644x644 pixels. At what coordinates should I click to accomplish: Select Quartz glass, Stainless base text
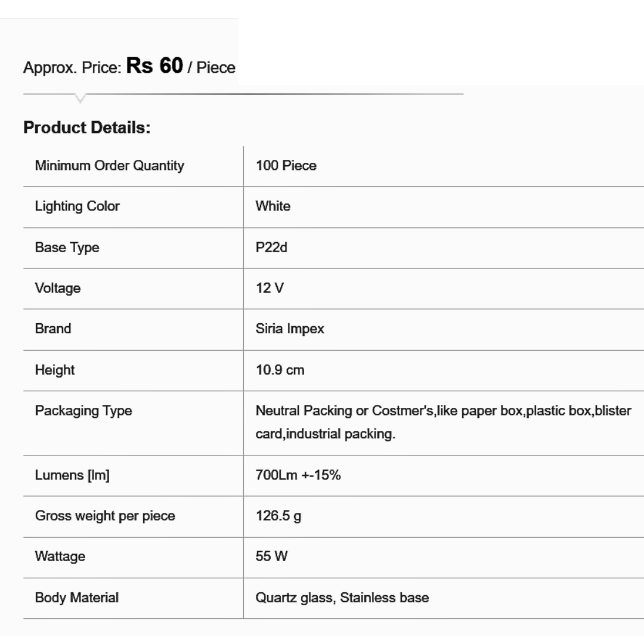coord(342,597)
